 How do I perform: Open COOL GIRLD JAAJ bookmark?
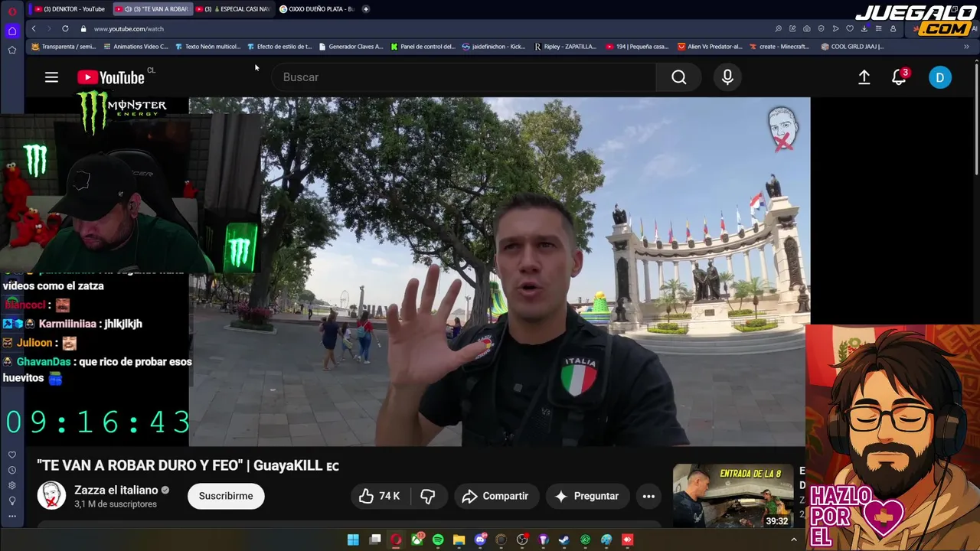[x=852, y=47]
